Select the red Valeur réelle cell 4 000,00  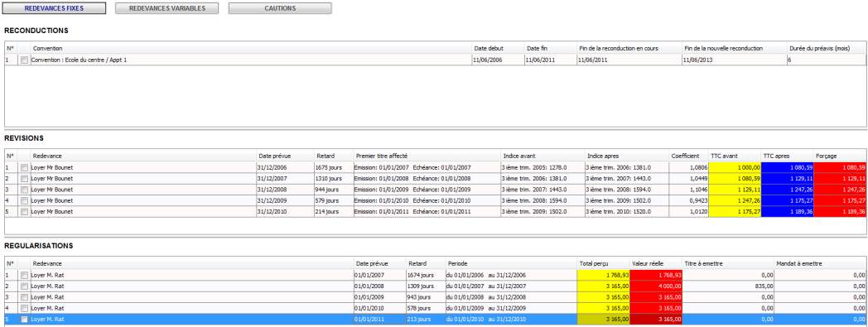[x=655, y=286]
